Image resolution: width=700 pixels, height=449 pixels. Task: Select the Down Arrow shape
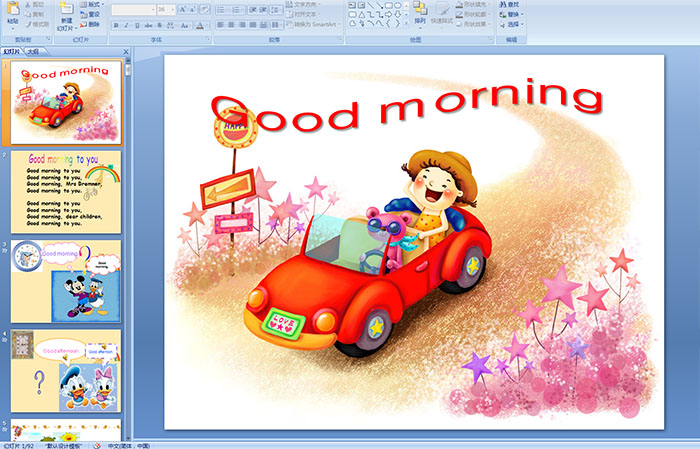[397, 15]
